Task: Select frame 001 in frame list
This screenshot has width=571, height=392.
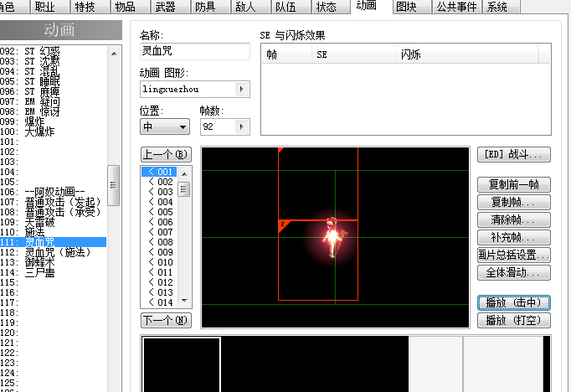Action: (x=159, y=172)
